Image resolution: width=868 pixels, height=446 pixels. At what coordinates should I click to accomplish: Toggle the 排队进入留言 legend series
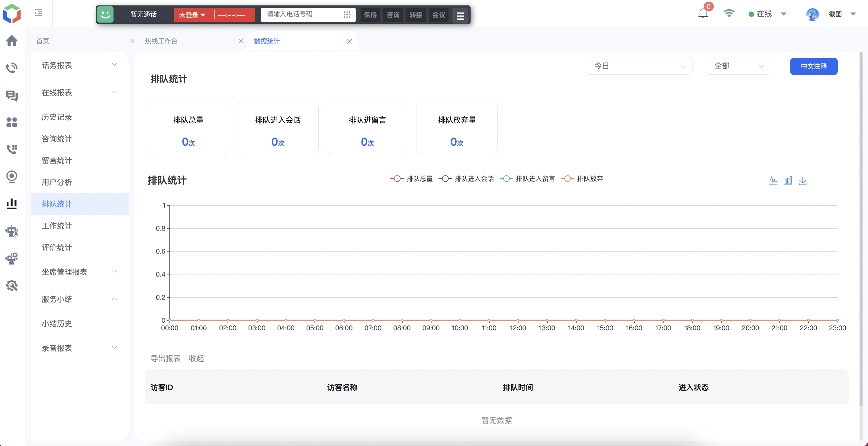(x=527, y=179)
